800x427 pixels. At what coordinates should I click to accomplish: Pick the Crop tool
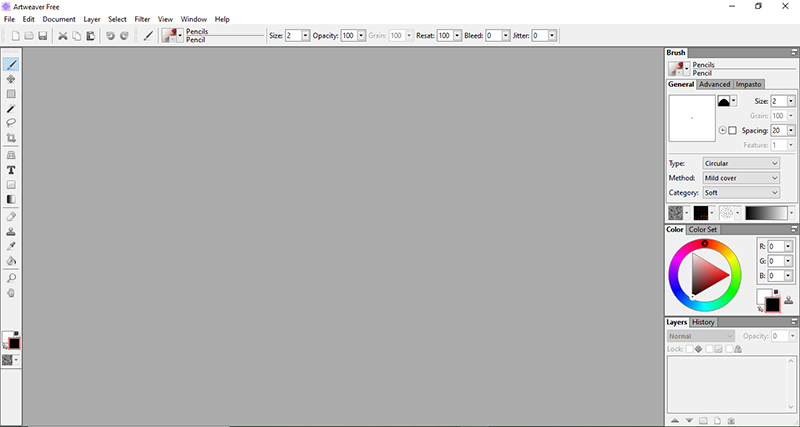11,138
